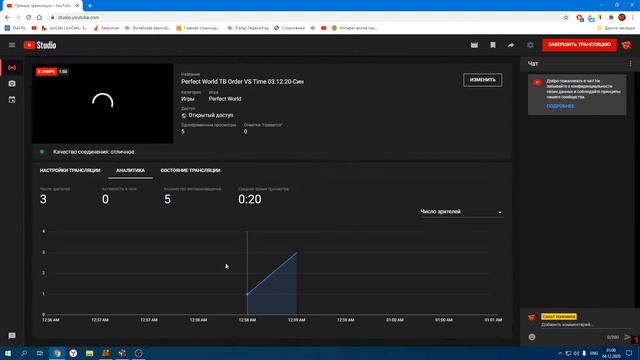
Task: Click the browser home icon
Action: (x=39, y=18)
